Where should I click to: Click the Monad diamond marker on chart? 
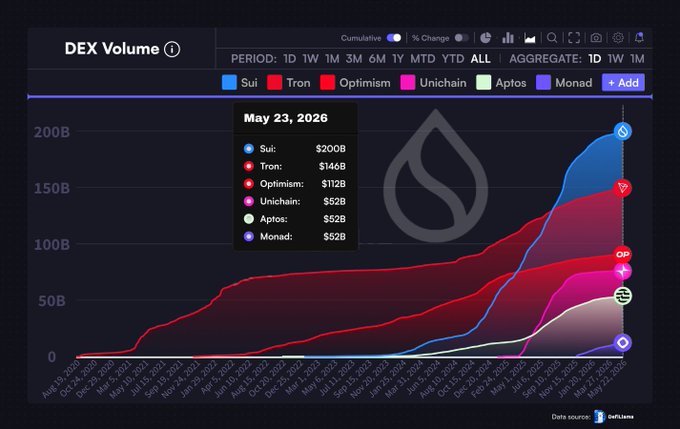coord(623,343)
